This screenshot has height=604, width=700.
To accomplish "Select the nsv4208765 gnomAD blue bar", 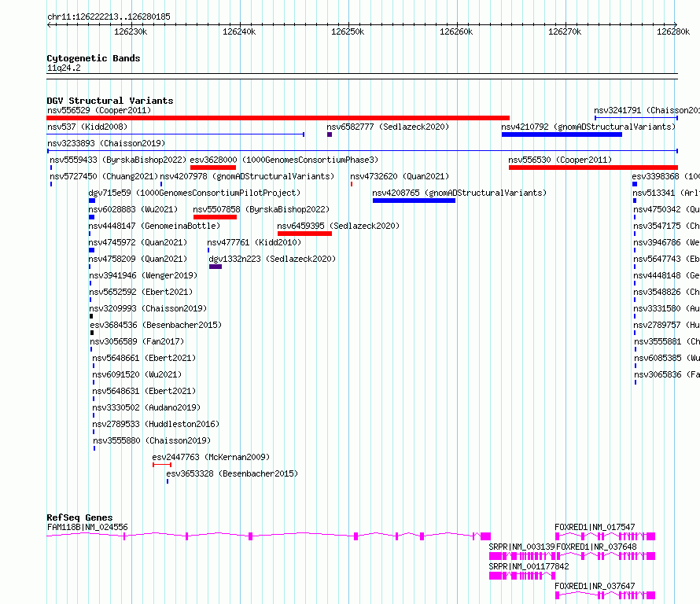I will (x=414, y=201).
